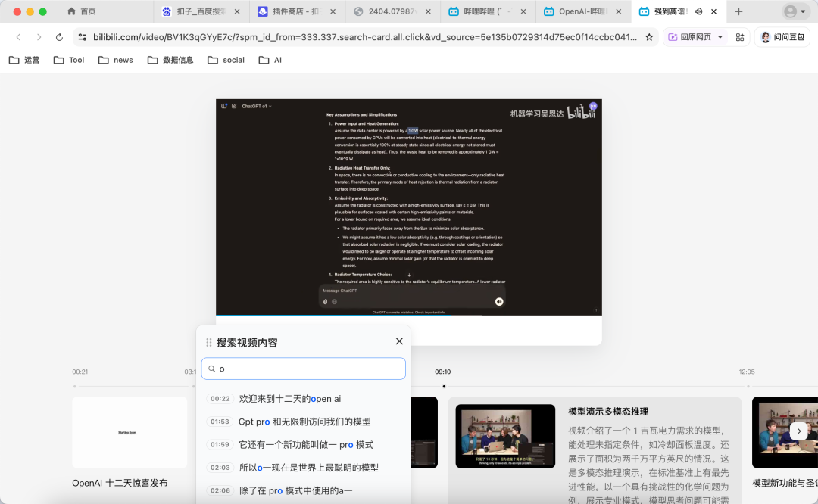Click inside the 搜索视频内容 search input field
Viewport: 818px width, 504px height.
(x=303, y=369)
